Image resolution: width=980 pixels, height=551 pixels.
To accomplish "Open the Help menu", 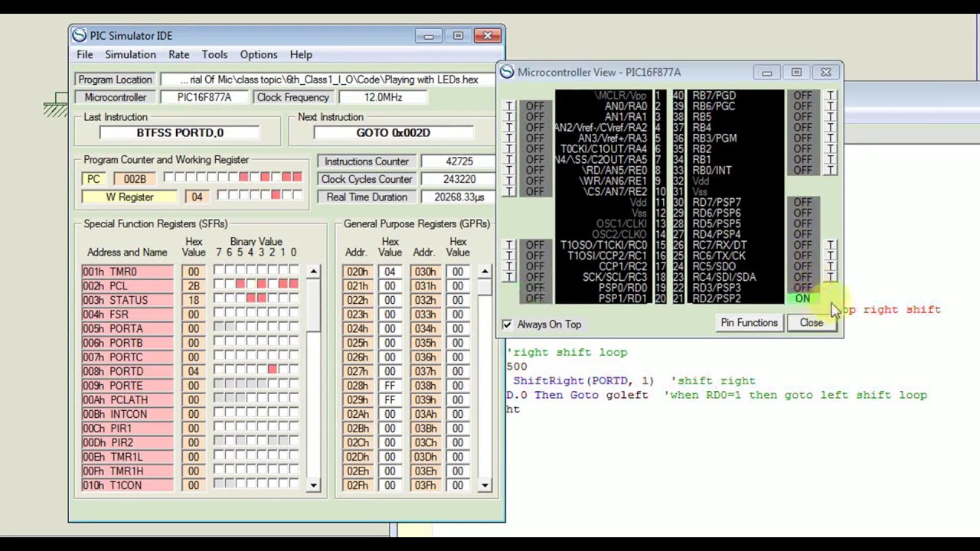I will pos(301,54).
